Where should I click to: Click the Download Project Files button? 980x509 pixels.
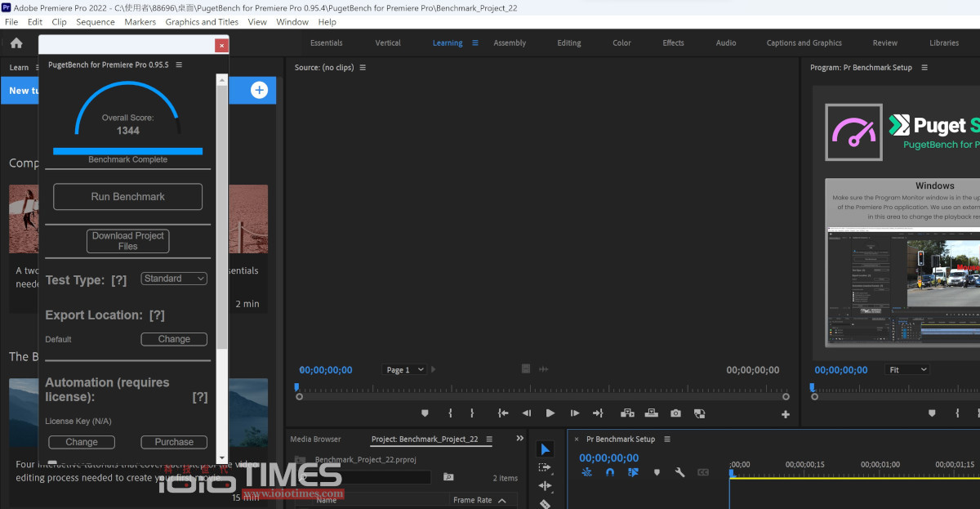pos(127,241)
